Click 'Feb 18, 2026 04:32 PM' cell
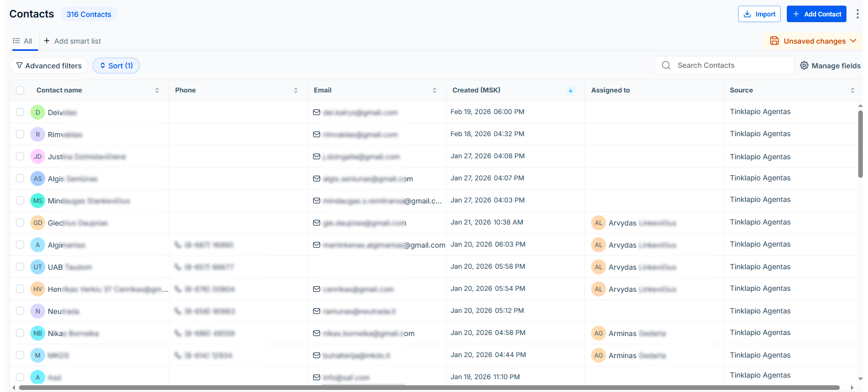Image resolution: width=868 pixels, height=392 pixels. point(487,134)
